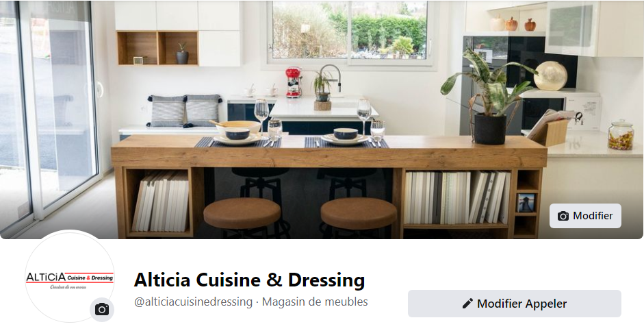Click the small framed photo in the shelf
Screen dimensions: 644x331
coord(526,203)
